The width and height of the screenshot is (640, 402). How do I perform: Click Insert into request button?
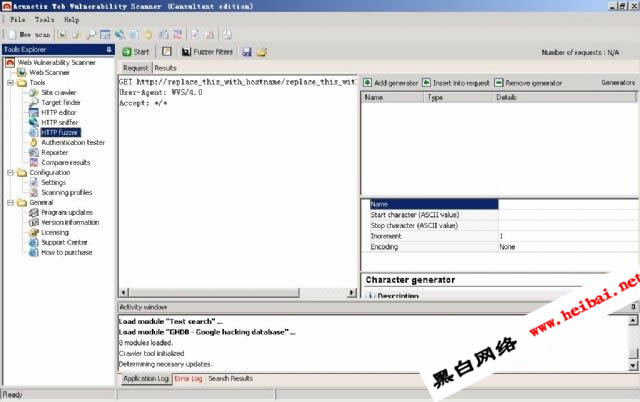[456, 82]
